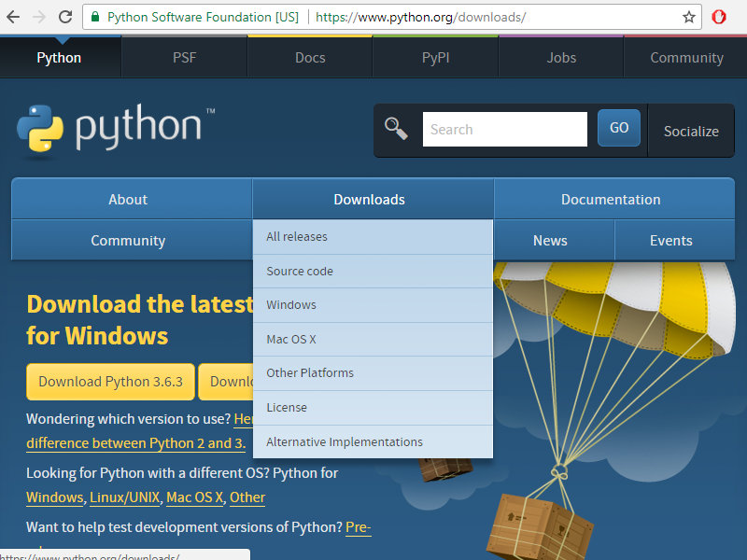Switch to the PSF tab

[184, 58]
